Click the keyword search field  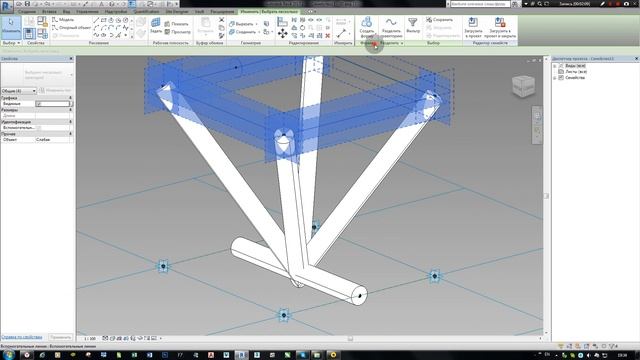(480, 4)
